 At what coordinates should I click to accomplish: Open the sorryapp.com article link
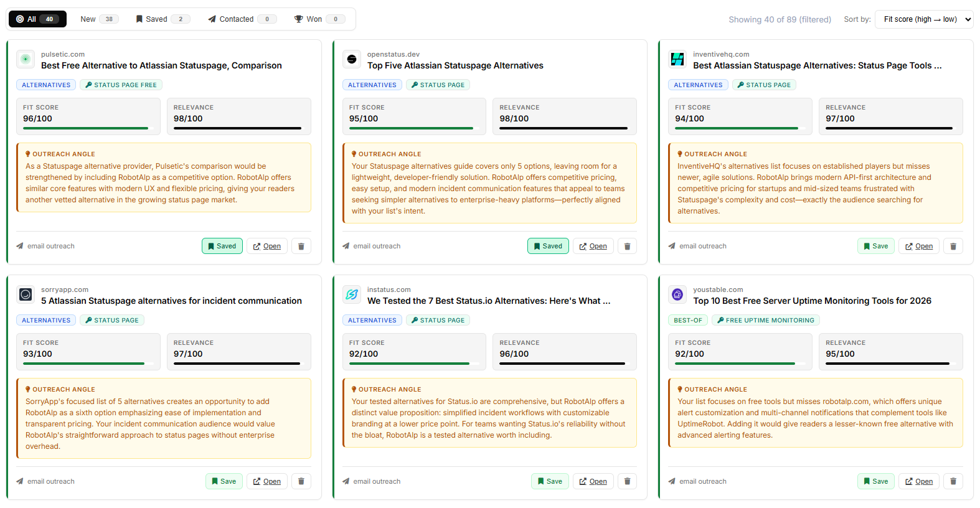[267, 481]
